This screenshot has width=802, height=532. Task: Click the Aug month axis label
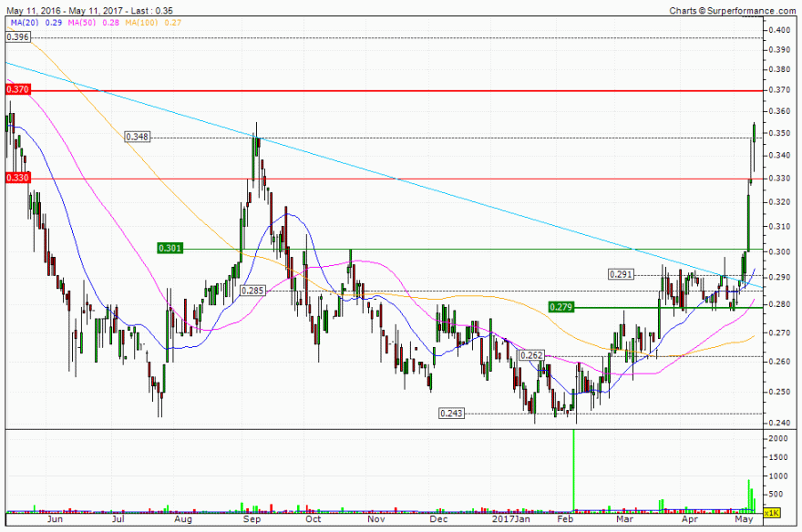182,519
